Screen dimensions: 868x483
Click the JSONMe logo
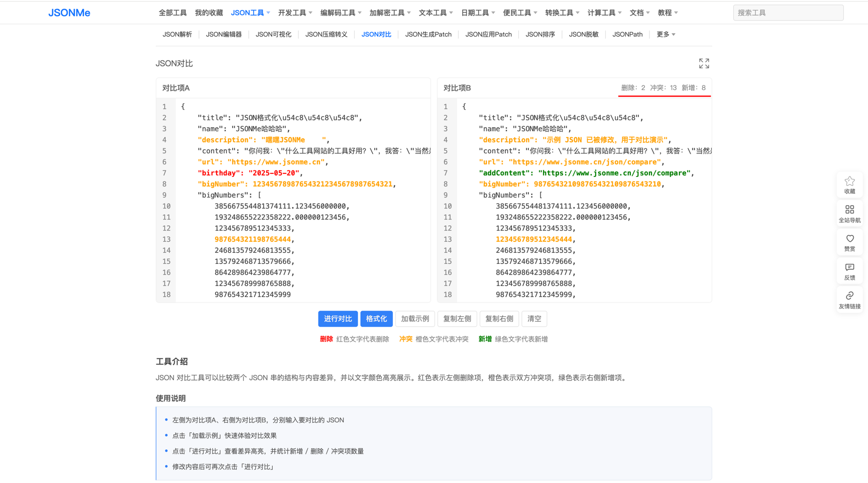69,13
